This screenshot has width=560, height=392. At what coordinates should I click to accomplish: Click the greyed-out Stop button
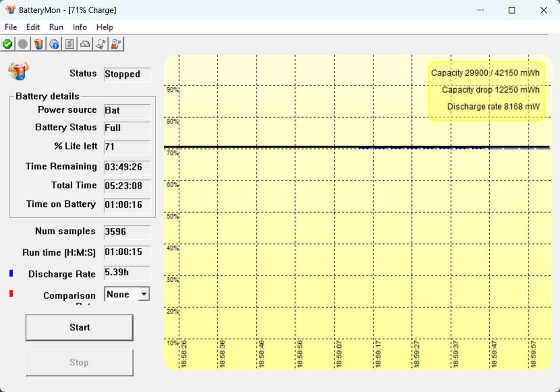point(79,362)
